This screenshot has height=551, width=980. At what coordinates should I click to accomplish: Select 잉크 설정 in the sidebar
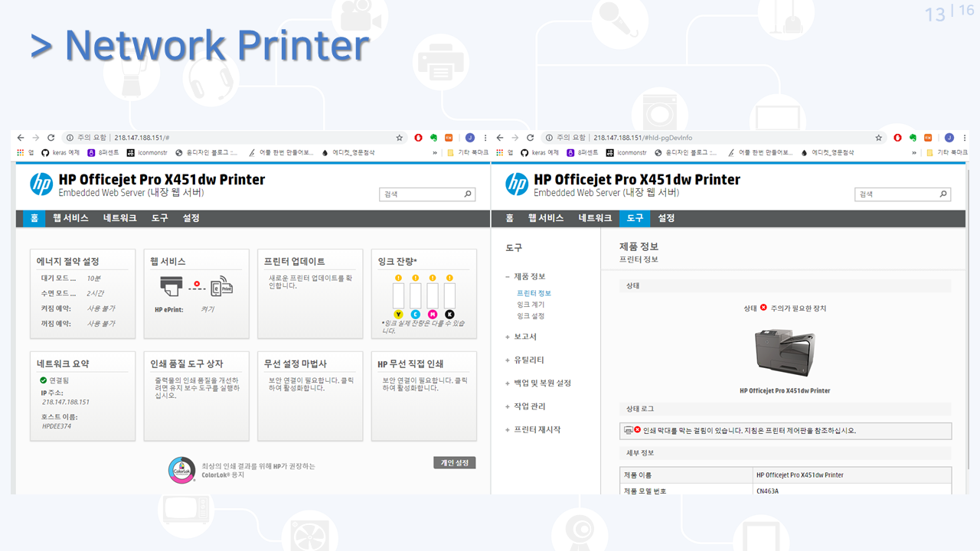pos(531,316)
